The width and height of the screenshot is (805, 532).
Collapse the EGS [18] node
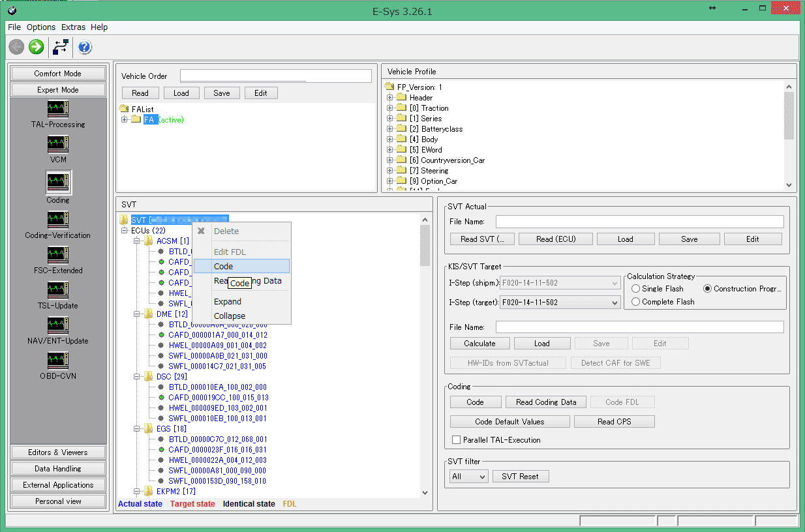click(138, 429)
